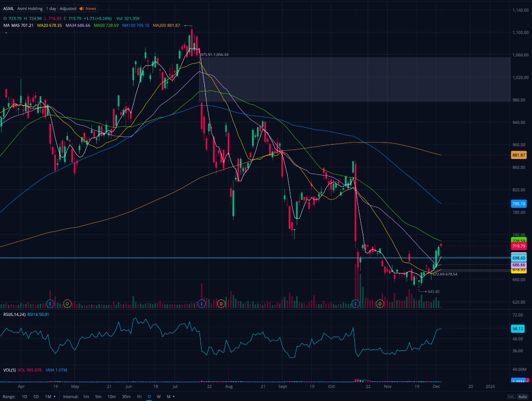The image size is (532, 401).
Task: Select the dividend D marker near August
Action: (x=221, y=304)
